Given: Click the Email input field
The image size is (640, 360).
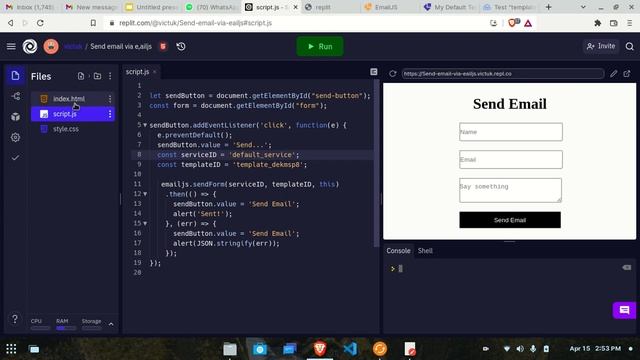Looking at the screenshot, I should click(x=511, y=160).
